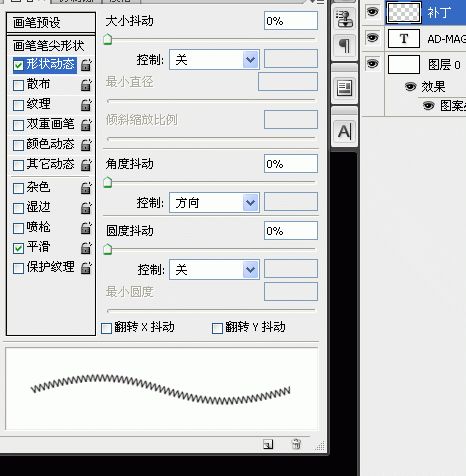
Task: Toggle the 图案 pattern effect visibility eye
Action: pos(429,106)
